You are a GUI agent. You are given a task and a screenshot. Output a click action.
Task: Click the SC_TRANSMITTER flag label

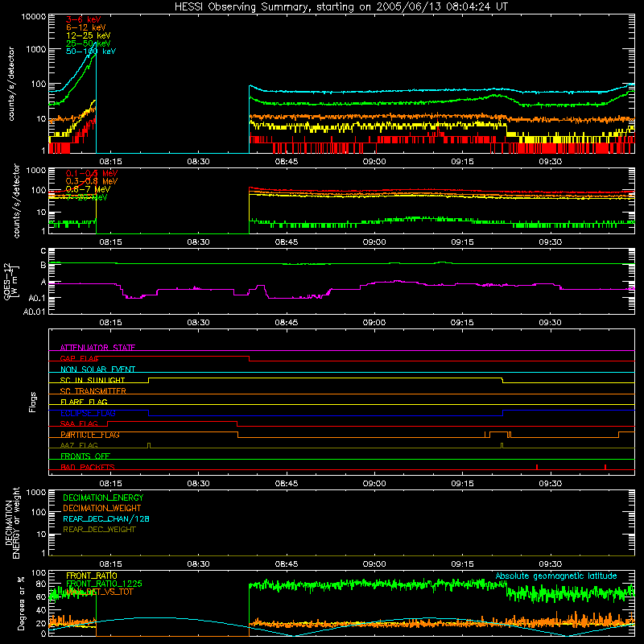pos(93,390)
